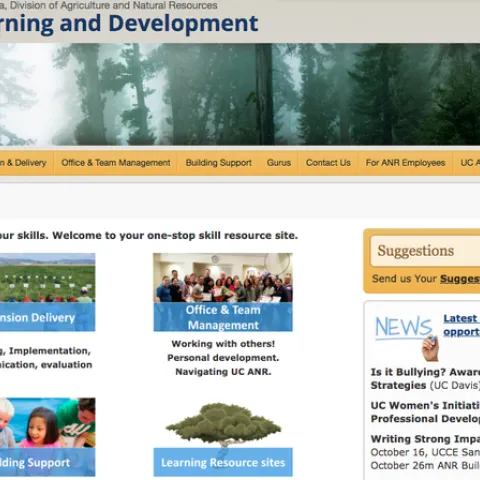Open the Learning Resource sites banner
Image resolution: width=480 pixels, height=480 pixels.
pos(223,462)
